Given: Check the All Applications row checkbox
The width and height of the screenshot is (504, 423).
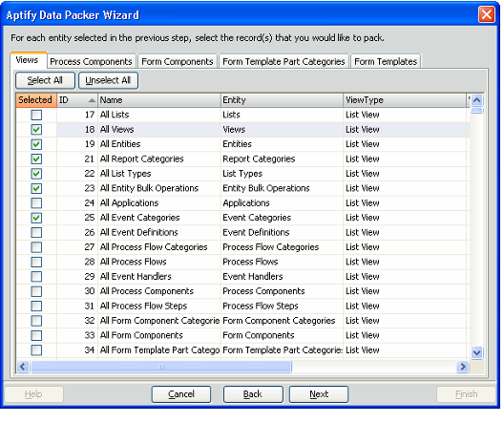Looking at the screenshot, I should click(x=36, y=203).
